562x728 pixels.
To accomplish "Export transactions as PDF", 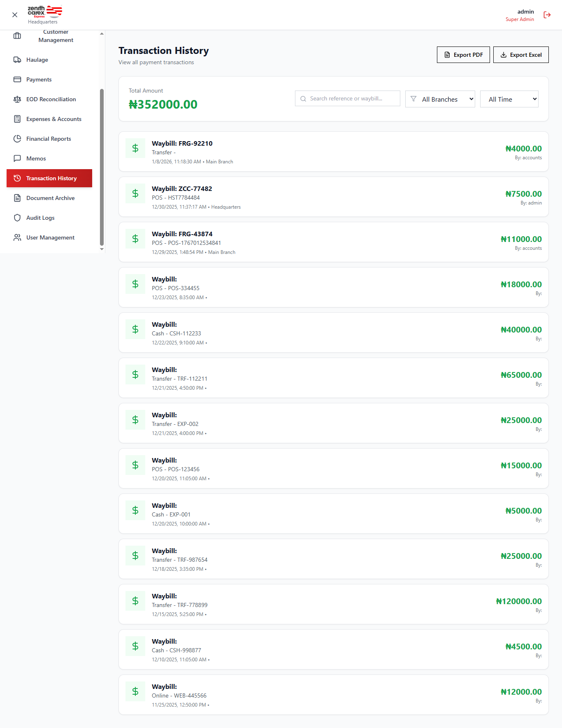I will 463,55.
